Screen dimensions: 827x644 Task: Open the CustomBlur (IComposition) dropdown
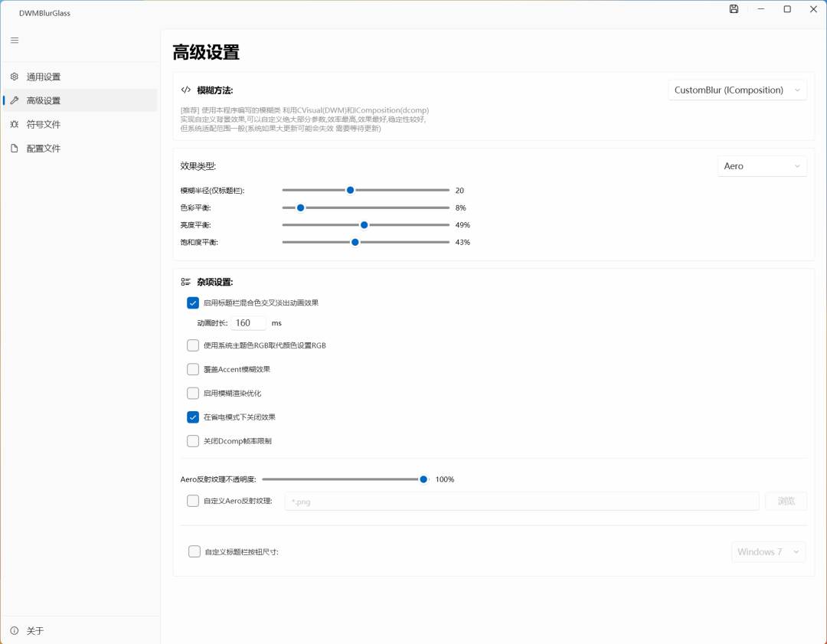coord(737,90)
